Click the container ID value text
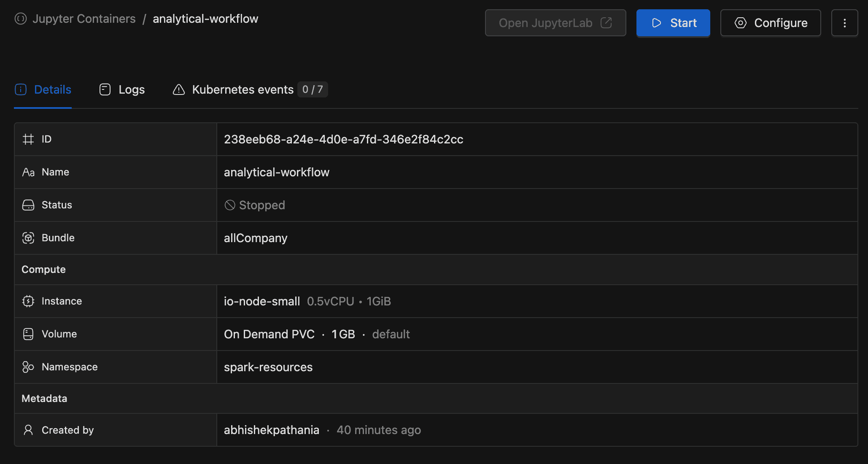 point(343,139)
